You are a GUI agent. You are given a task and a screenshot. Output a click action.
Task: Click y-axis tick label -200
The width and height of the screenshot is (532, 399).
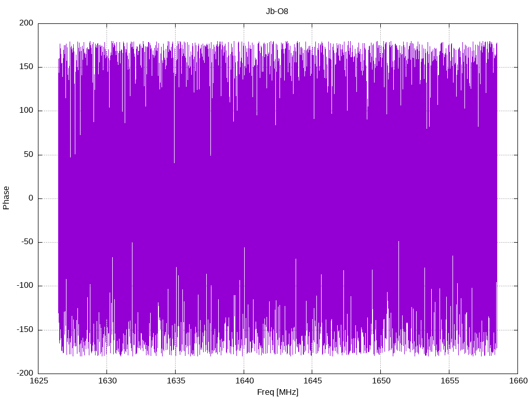[x=25, y=373]
